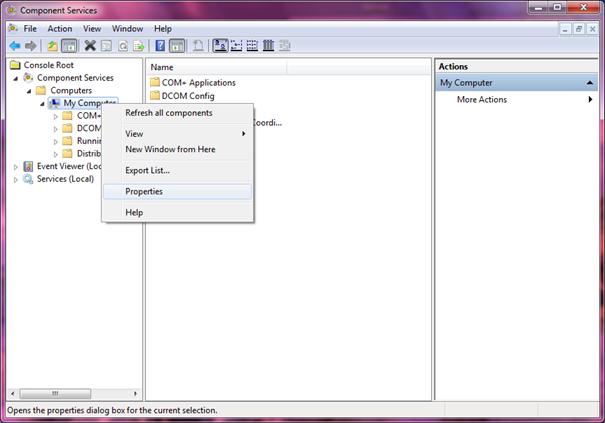Click the Back arrow in the toolbar
The width and height of the screenshot is (605, 423).
[x=15, y=46]
